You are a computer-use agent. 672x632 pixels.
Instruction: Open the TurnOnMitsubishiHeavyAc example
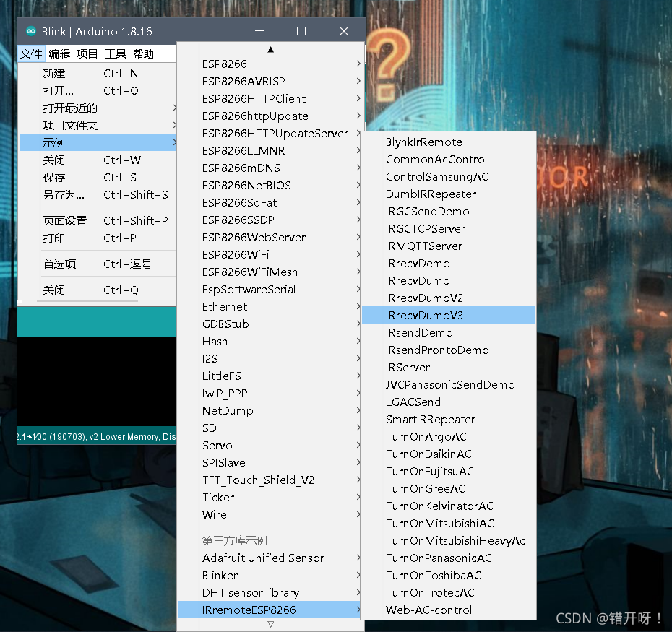(x=448, y=541)
